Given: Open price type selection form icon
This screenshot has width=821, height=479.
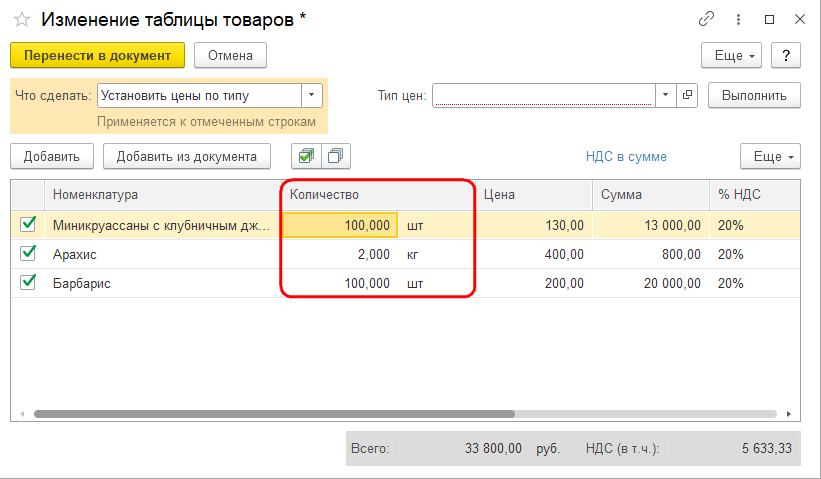Looking at the screenshot, I should pyautogui.click(x=687, y=95).
